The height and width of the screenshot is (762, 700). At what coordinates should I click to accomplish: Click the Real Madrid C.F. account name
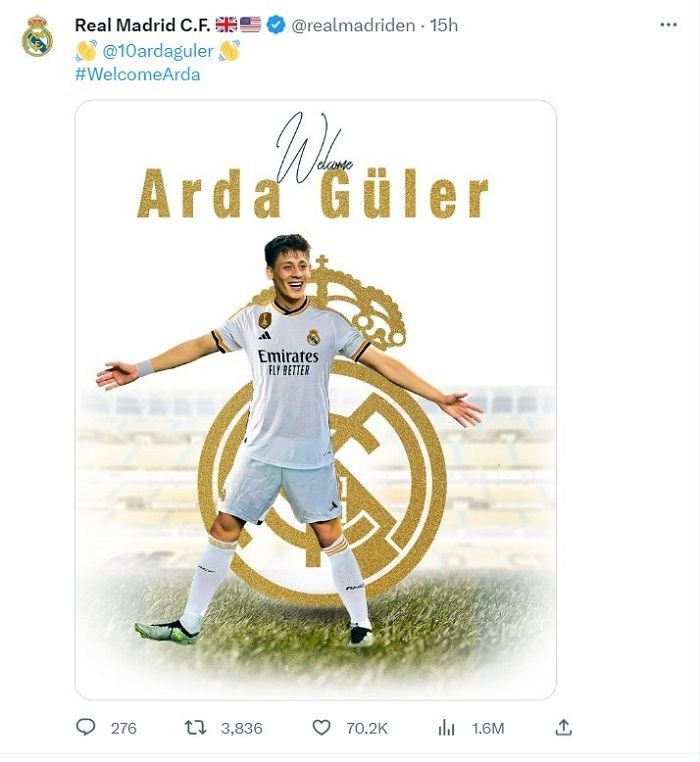tap(142, 25)
